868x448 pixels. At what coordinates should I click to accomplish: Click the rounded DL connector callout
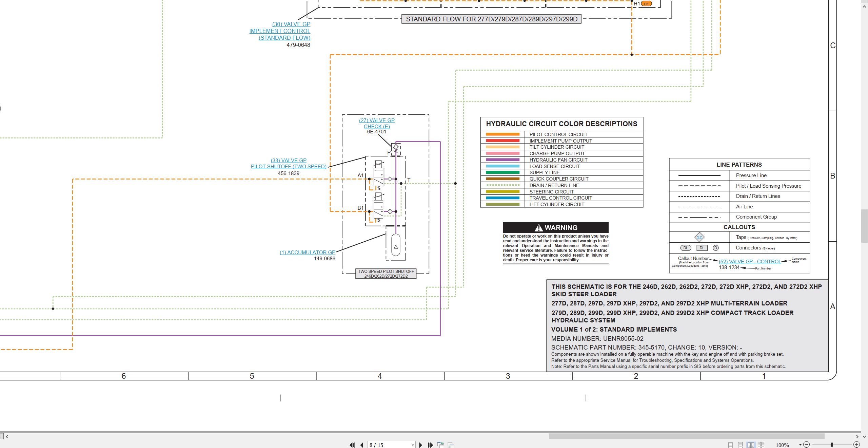(x=686, y=248)
